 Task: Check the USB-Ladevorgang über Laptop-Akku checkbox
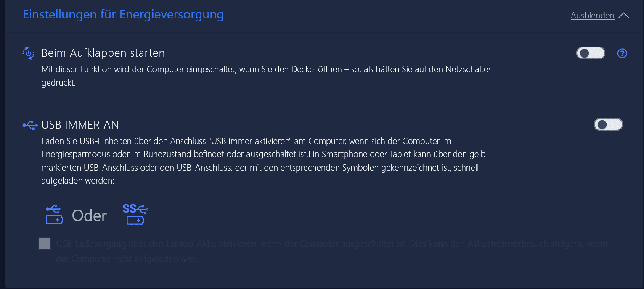point(45,244)
